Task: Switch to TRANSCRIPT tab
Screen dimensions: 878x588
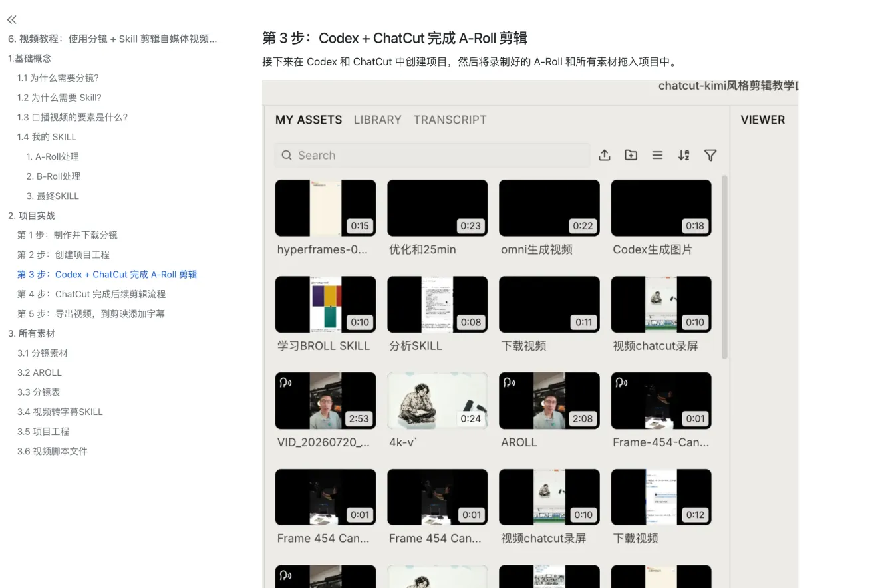Action: pos(450,120)
